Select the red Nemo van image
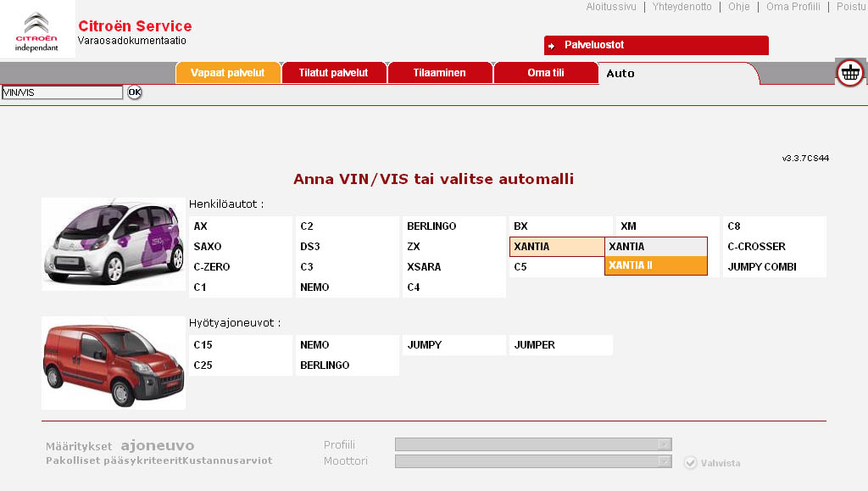This screenshot has height=491, width=868. point(114,362)
